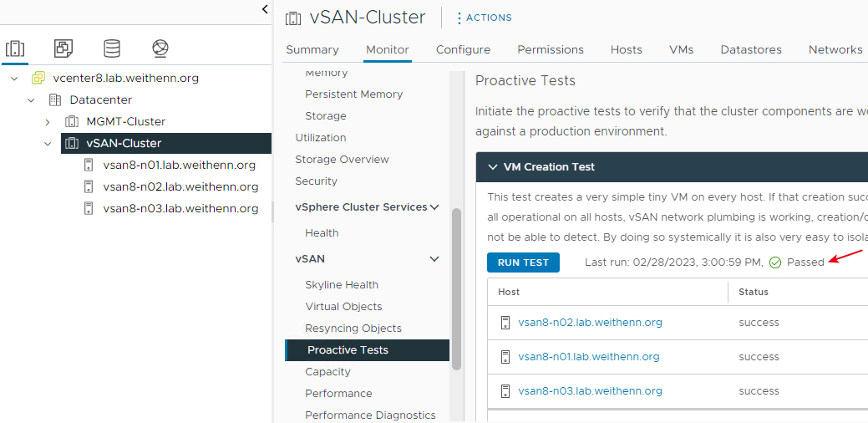Expand the MGMT-Cluster tree node
868x423 pixels.
(x=48, y=122)
